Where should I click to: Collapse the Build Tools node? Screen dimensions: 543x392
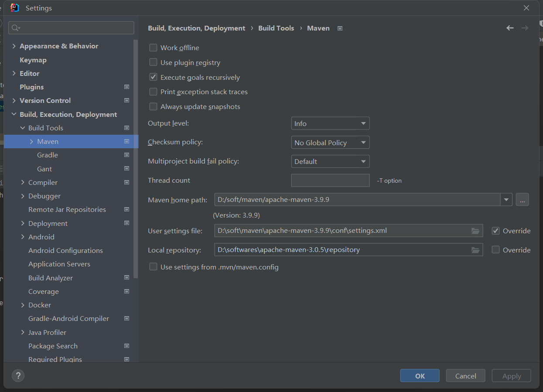(23, 128)
